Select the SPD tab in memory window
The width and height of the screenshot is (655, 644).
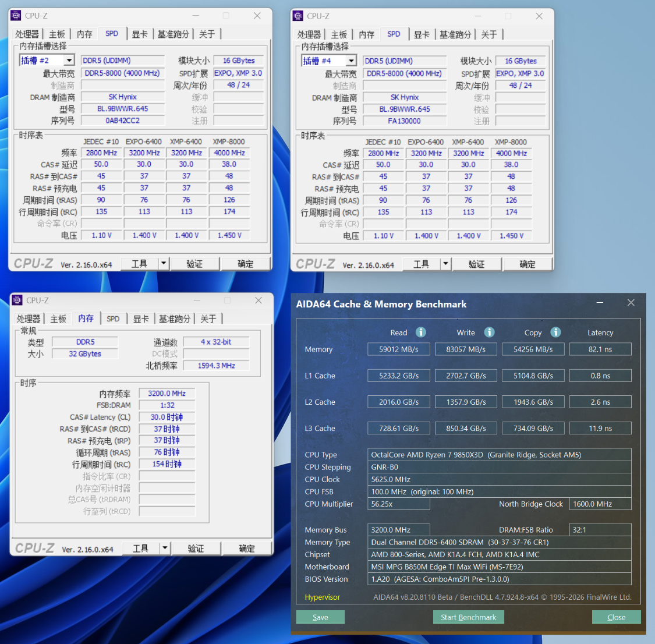(113, 319)
